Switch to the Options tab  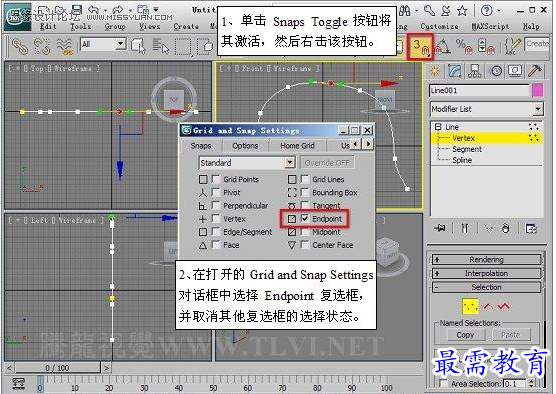pos(245,146)
